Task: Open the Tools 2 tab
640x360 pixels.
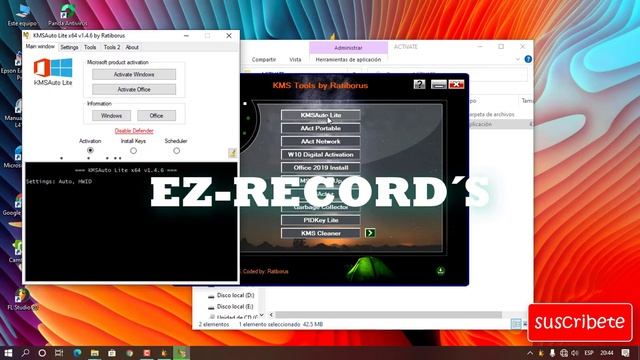Action: [111, 47]
